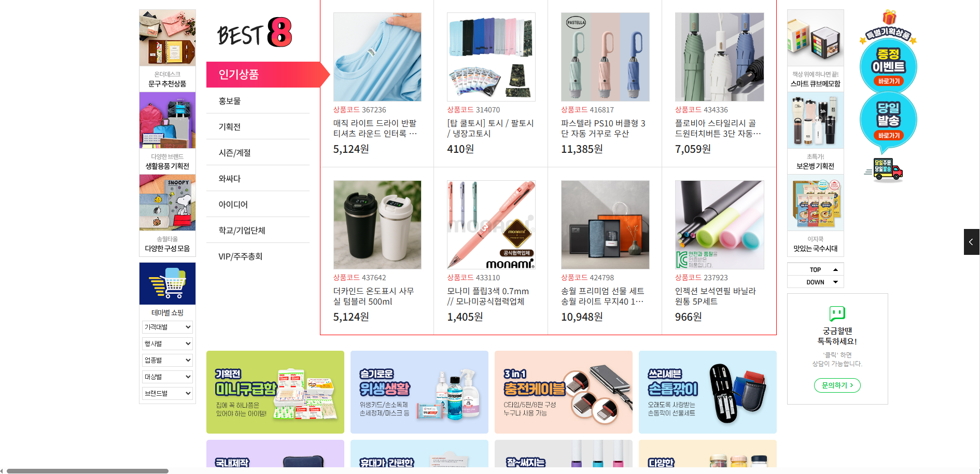980x474 pixels.
Task: Expand the 행사별 dropdown
Action: click(x=167, y=343)
